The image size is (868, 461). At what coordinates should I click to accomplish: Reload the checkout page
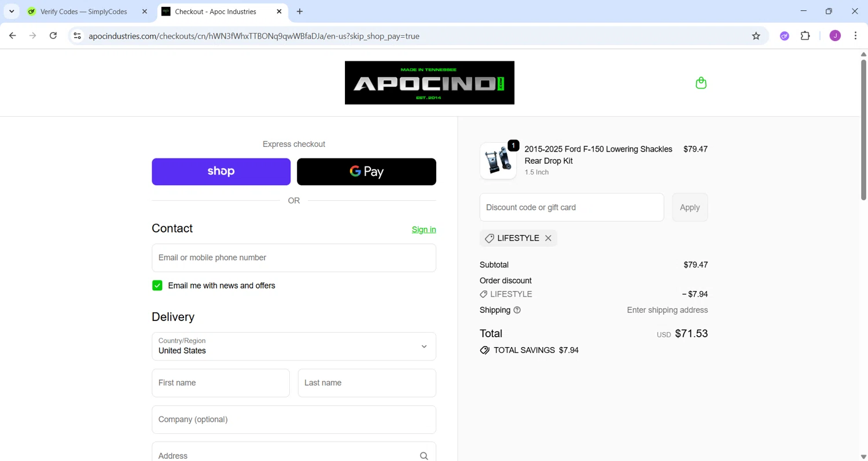tap(53, 36)
